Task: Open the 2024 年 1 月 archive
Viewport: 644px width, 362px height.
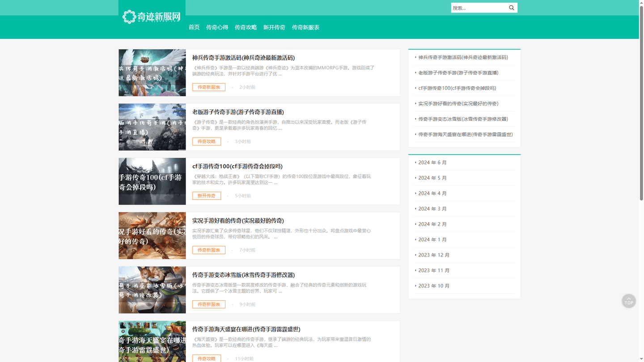Action: pyautogui.click(x=432, y=240)
